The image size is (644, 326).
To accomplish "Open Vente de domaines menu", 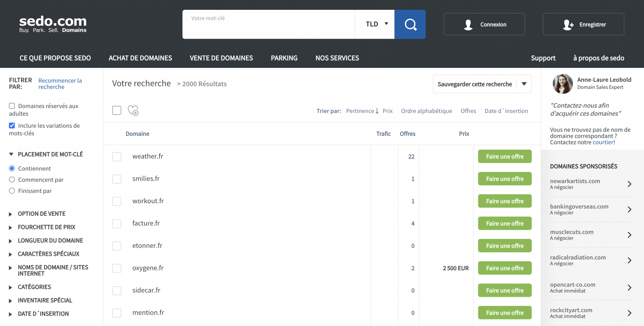I will coord(221,58).
